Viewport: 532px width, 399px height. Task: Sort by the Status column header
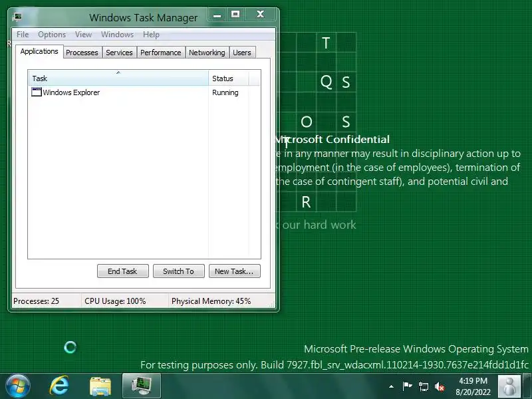pyautogui.click(x=229, y=78)
